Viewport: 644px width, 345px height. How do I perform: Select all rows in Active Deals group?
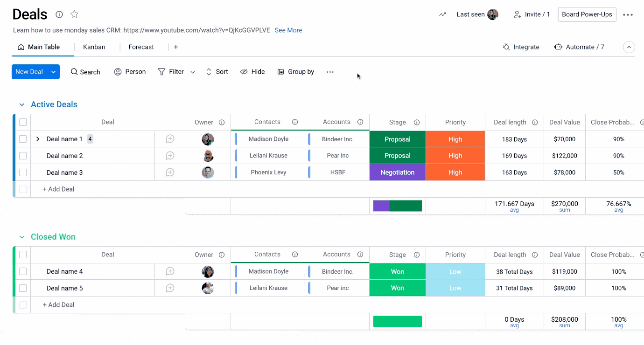[22, 122]
